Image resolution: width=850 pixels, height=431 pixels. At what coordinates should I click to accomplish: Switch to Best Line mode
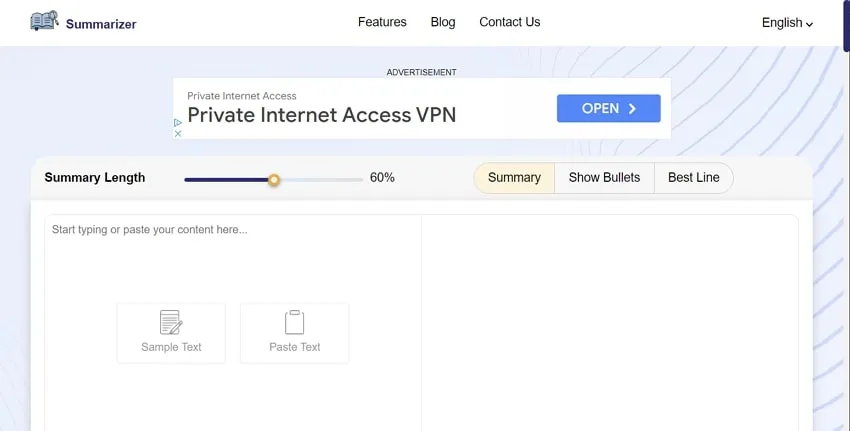click(693, 178)
